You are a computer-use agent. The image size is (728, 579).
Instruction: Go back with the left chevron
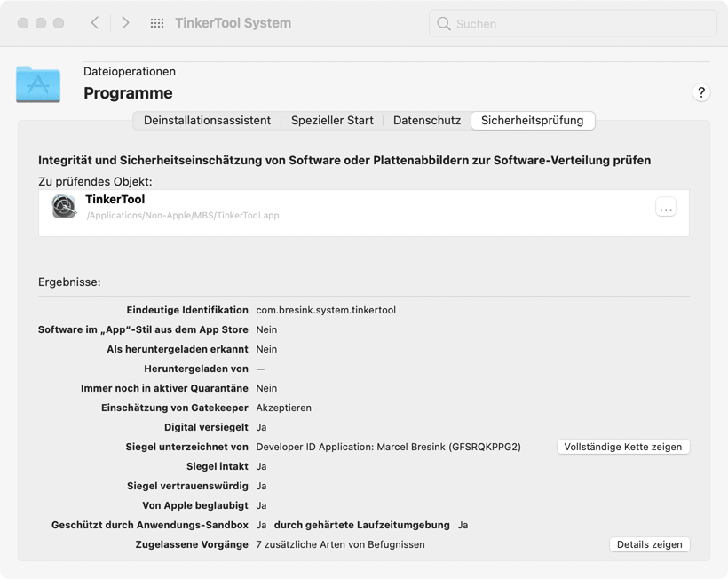point(95,23)
